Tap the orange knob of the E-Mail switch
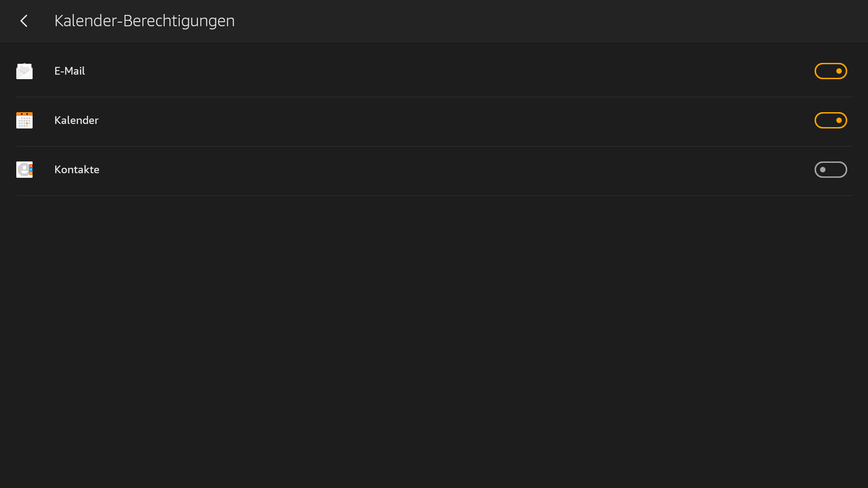 [839, 71]
